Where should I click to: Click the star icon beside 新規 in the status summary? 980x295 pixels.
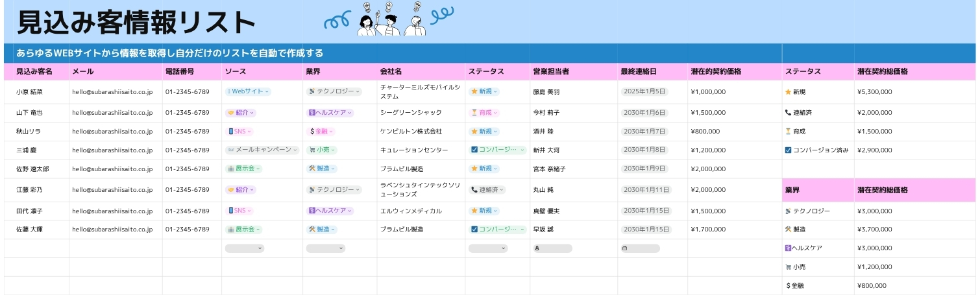pos(788,92)
